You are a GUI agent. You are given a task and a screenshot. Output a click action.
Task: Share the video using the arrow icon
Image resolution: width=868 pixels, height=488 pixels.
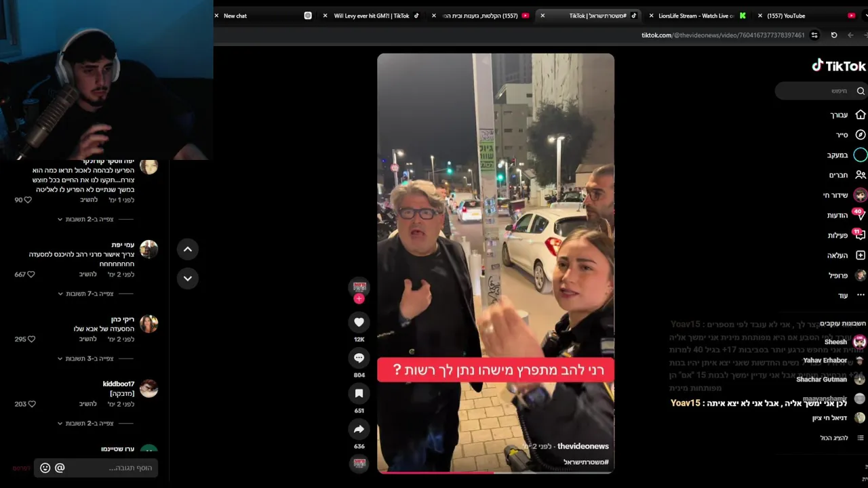[359, 429]
